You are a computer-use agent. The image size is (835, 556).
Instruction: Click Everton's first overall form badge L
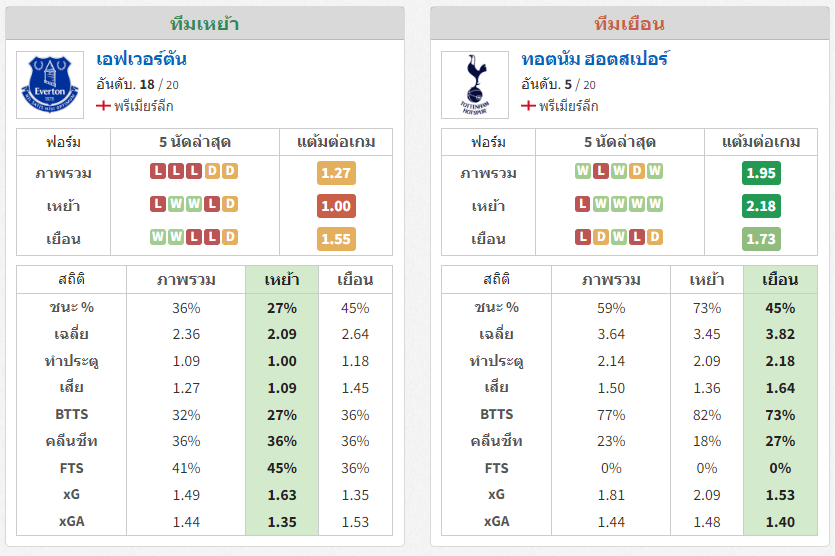[158, 171]
